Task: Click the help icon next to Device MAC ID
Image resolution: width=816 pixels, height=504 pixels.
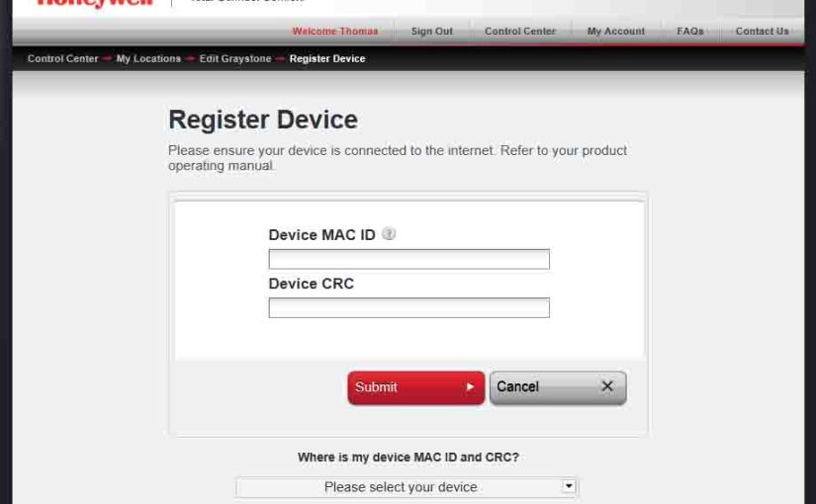Action: click(x=389, y=234)
